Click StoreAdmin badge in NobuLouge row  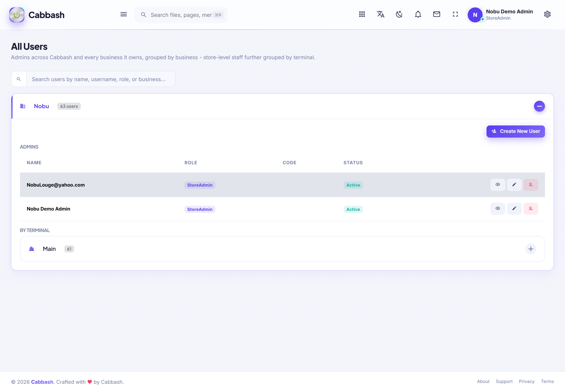pos(200,185)
